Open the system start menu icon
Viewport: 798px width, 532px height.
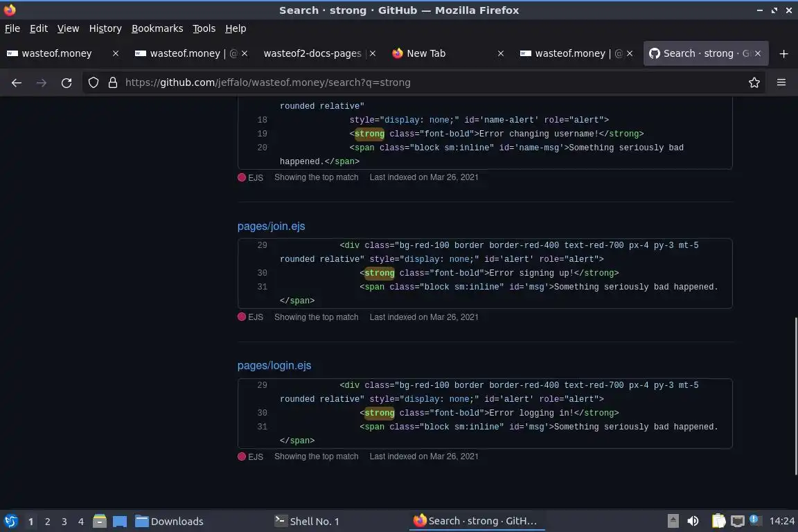pos(10,522)
